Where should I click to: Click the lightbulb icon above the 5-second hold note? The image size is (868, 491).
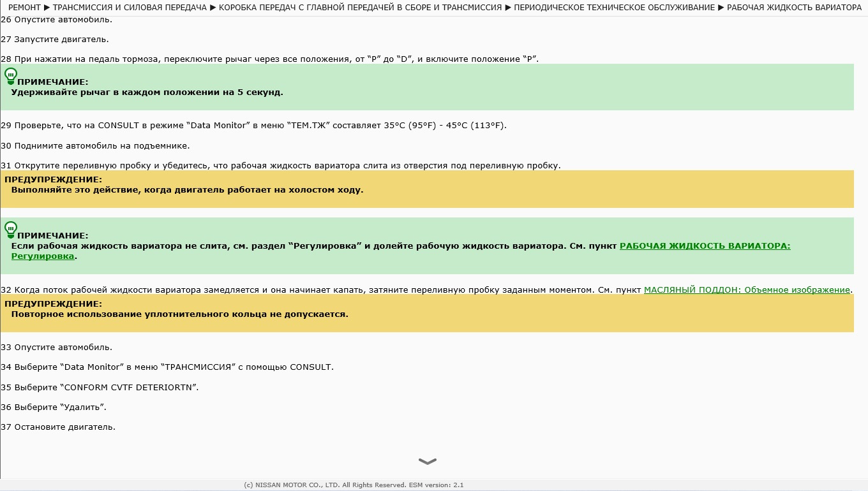coord(11,77)
